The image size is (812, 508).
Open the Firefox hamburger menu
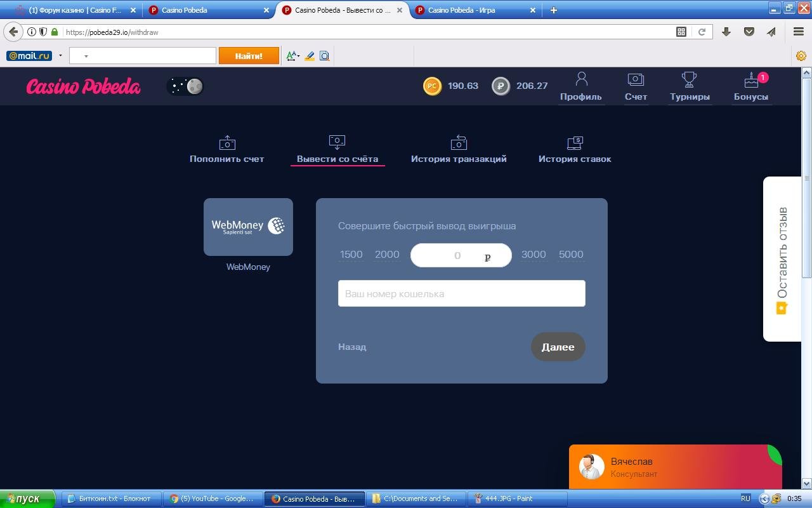(799, 32)
